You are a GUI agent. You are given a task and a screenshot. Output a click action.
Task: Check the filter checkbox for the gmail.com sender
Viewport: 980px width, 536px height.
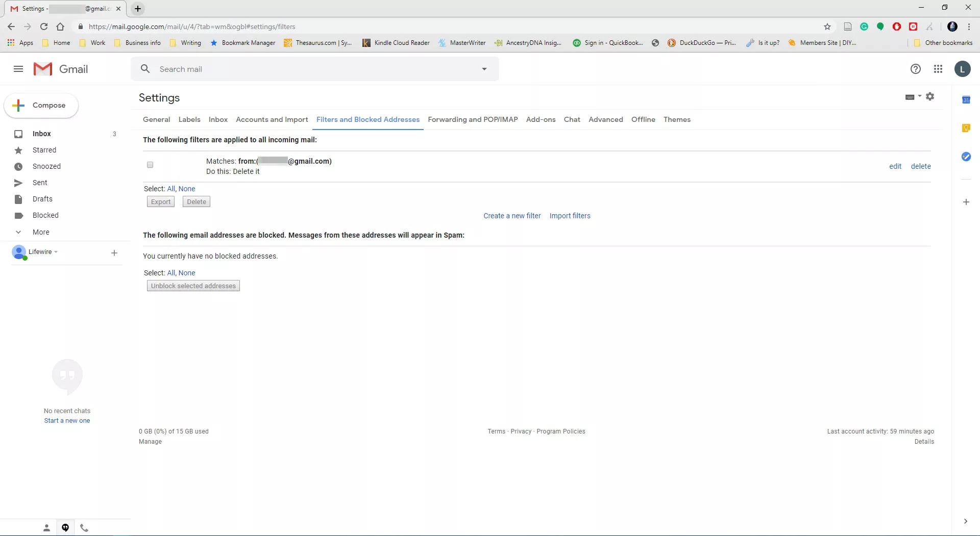pos(150,165)
